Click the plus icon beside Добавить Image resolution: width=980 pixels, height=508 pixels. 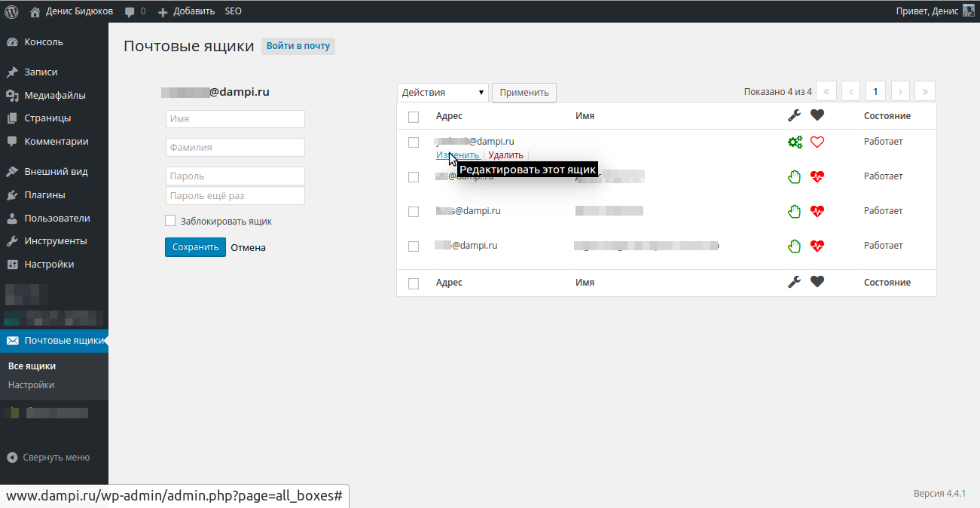coord(163,11)
